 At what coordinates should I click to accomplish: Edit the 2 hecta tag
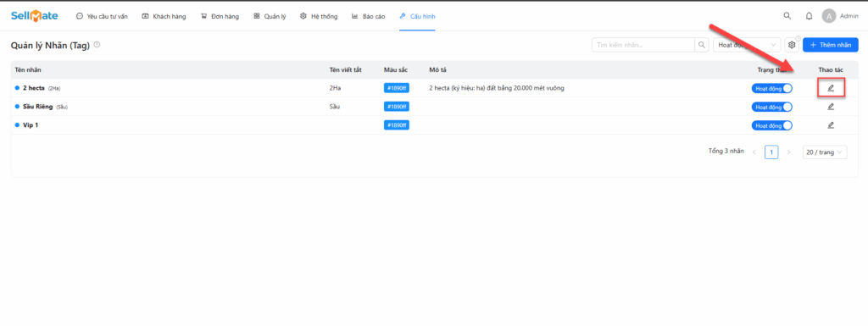point(831,88)
